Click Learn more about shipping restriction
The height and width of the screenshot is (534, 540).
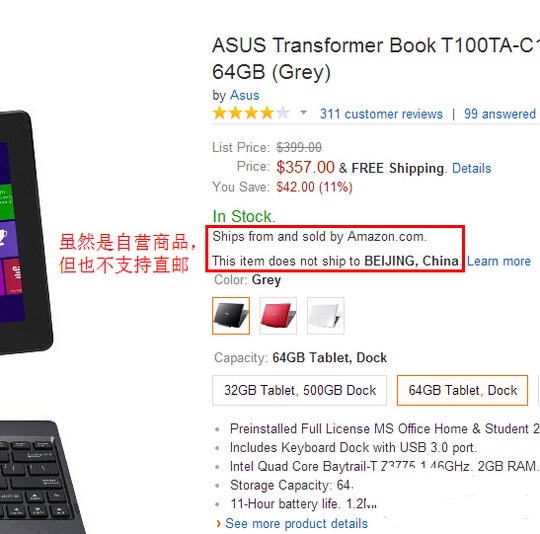(499, 261)
